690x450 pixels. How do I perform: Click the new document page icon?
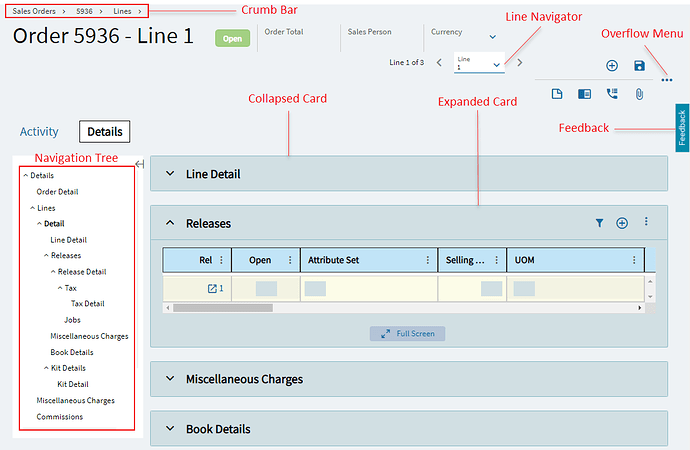557,94
